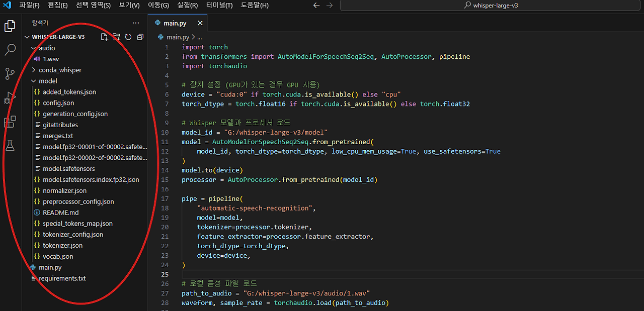Click the New Folder icon in explorer header

116,37
